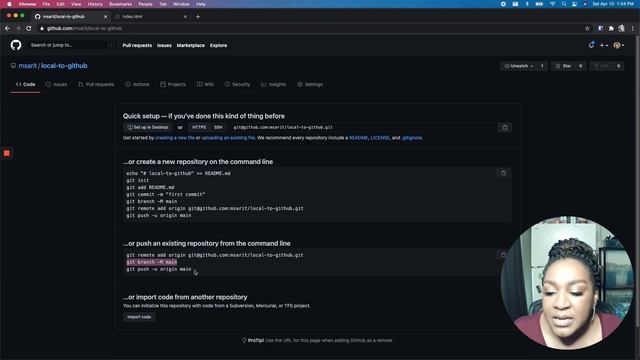The width and height of the screenshot is (640, 360).
Task: Bookmark this page with the star icon
Action: pos(587,28)
